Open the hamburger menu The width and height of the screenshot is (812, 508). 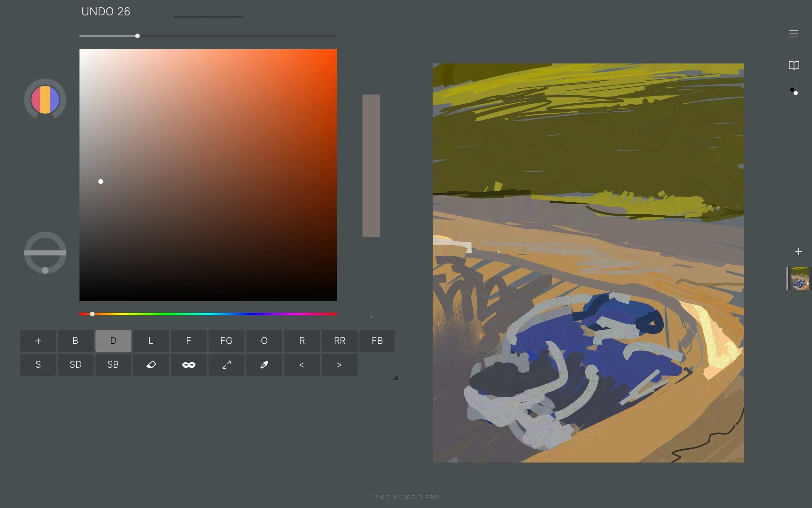click(793, 33)
